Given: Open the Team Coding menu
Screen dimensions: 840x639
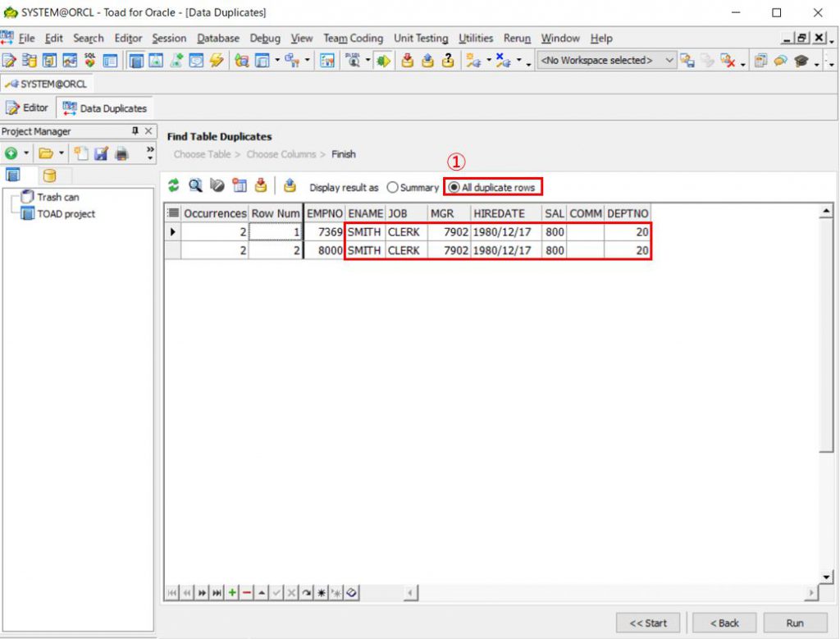Looking at the screenshot, I should pyautogui.click(x=353, y=38).
